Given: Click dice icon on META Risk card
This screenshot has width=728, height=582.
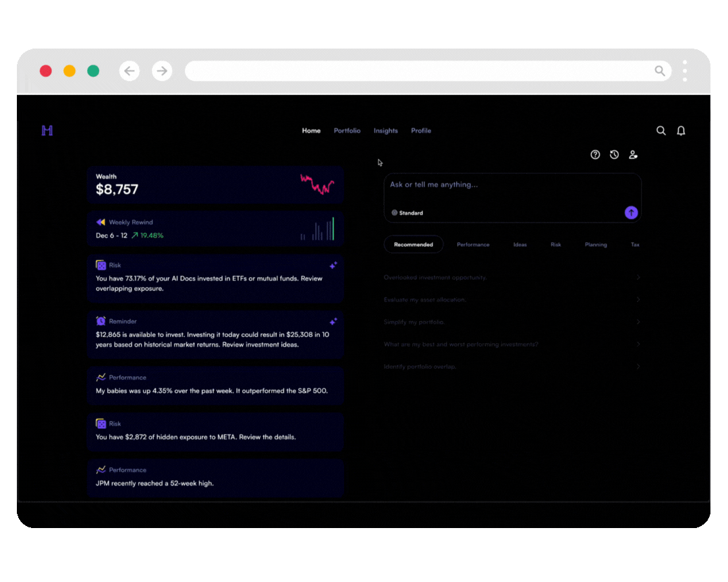Looking at the screenshot, I should 101,424.
